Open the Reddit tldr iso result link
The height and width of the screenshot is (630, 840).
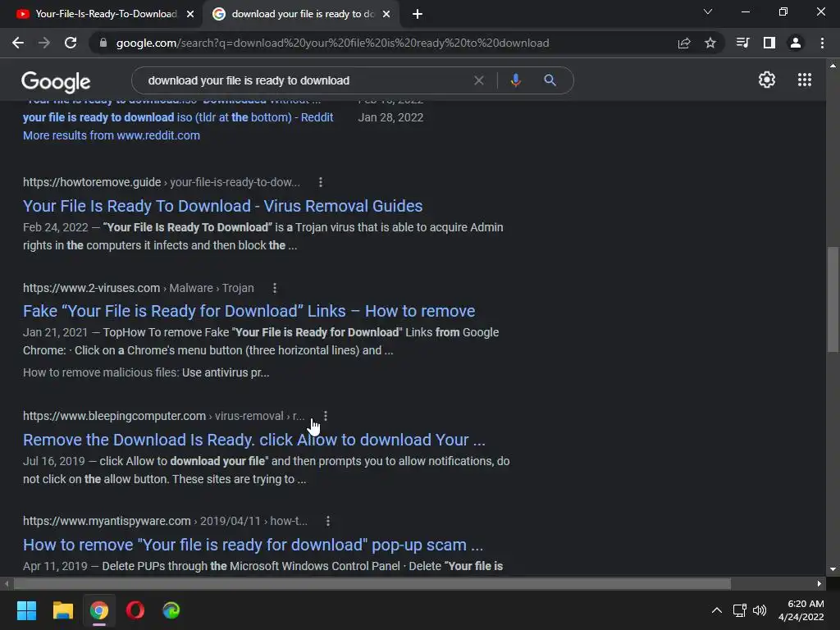(x=178, y=117)
